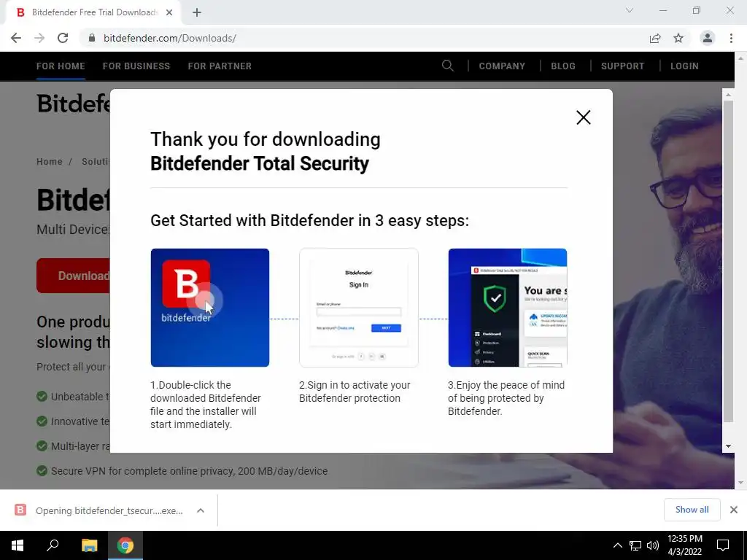This screenshot has width=747, height=560.
Task: Reload the Bitdefender downloads page
Action: (63, 38)
